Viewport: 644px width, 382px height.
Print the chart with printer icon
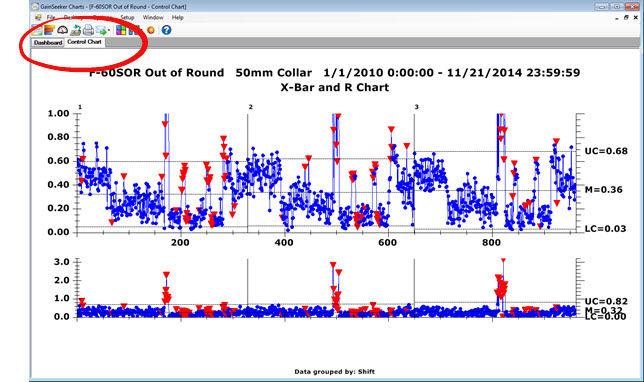pos(88,30)
